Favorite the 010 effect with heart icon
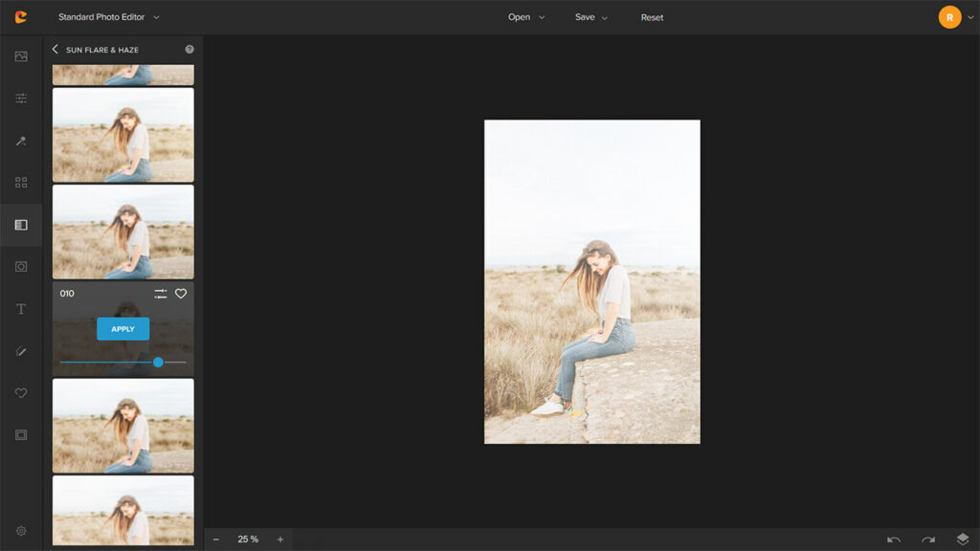Viewport: 980px width, 551px height. pos(181,294)
